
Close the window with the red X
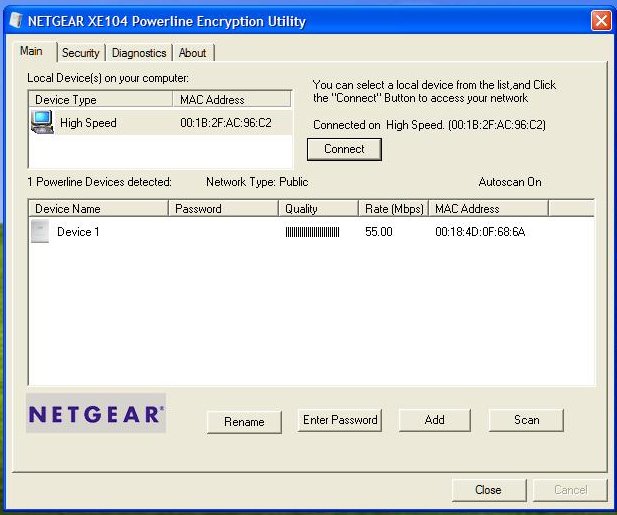pos(601,20)
